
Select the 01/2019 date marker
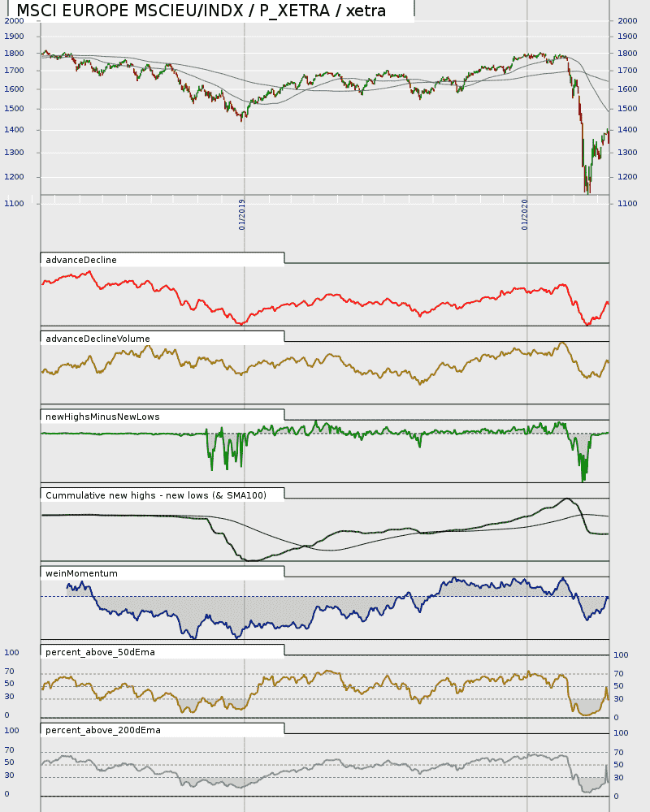click(242, 214)
